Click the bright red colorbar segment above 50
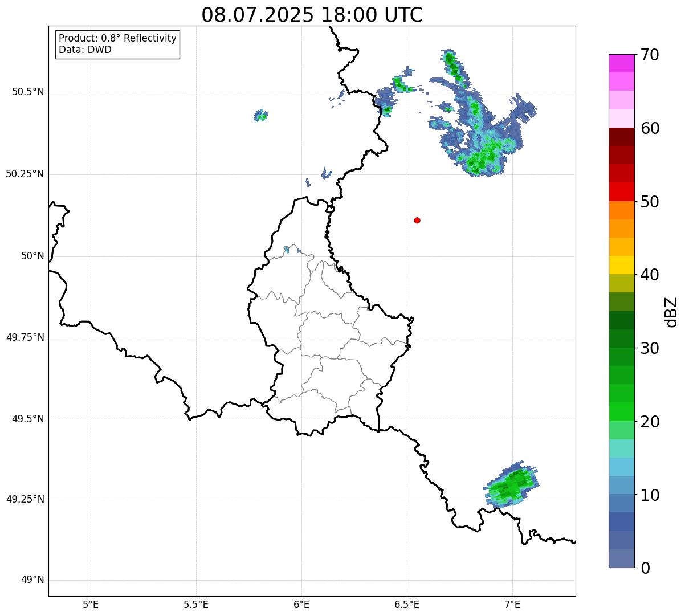Screen dimensions: 685x616 (x=621, y=192)
